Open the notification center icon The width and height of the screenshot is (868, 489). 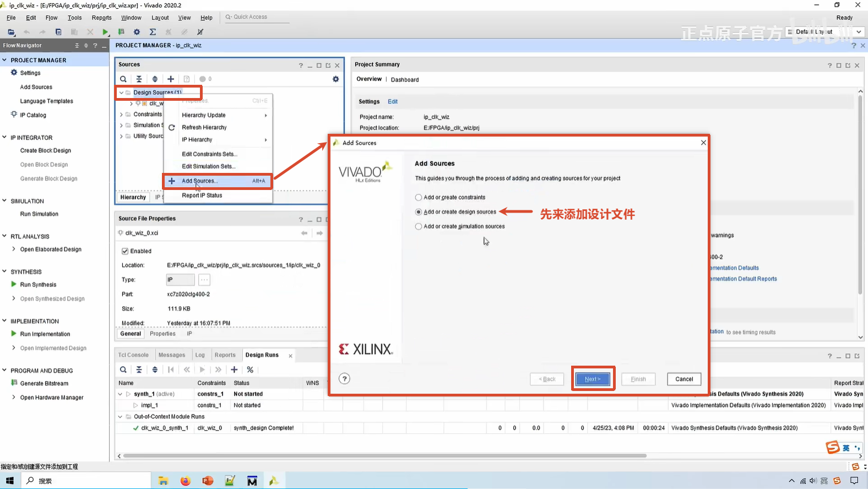click(854, 481)
